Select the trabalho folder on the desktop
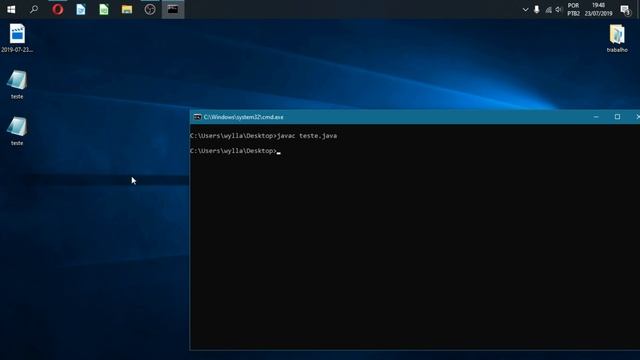 tap(617, 38)
